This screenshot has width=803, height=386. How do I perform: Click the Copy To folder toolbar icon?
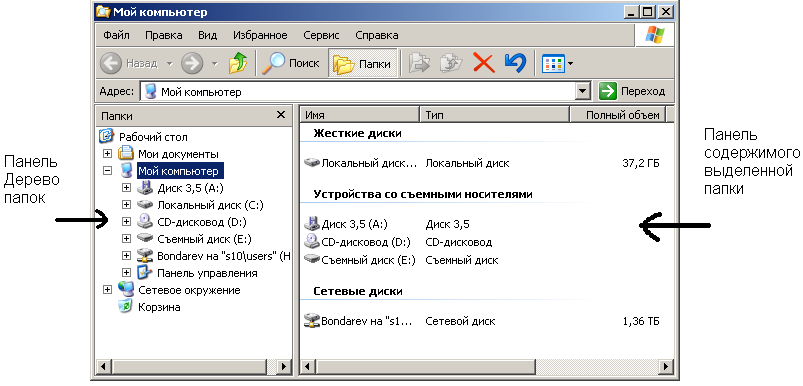[451, 63]
